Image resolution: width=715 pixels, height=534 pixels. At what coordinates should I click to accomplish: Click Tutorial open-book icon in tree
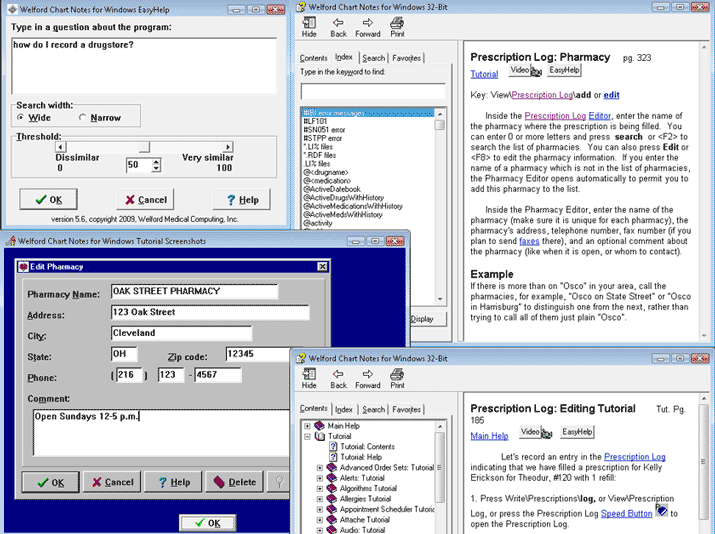320,436
